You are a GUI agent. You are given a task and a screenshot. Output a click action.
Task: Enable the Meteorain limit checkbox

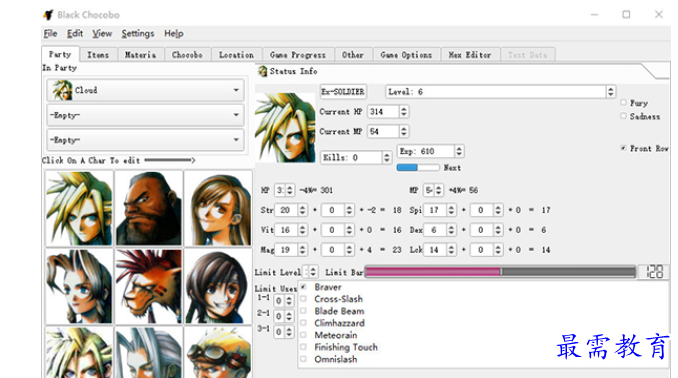click(304, 335)
